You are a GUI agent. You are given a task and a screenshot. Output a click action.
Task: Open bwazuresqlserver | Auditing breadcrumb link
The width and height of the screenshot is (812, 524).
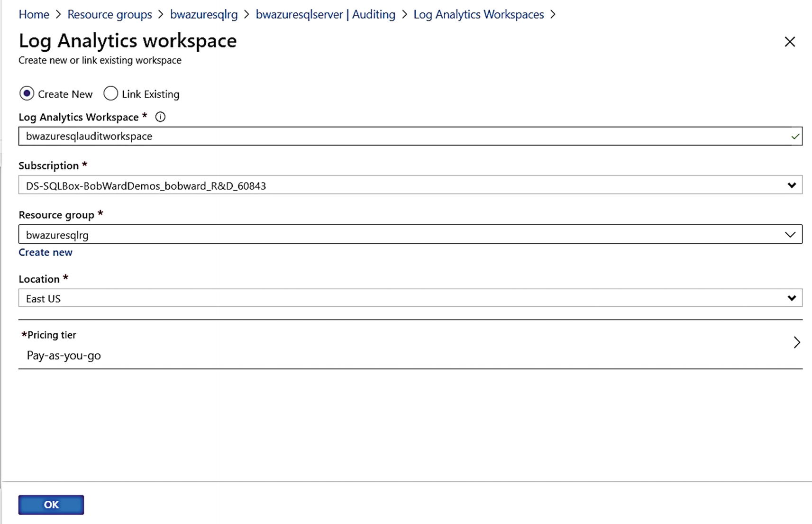click(x=326, y=15)
